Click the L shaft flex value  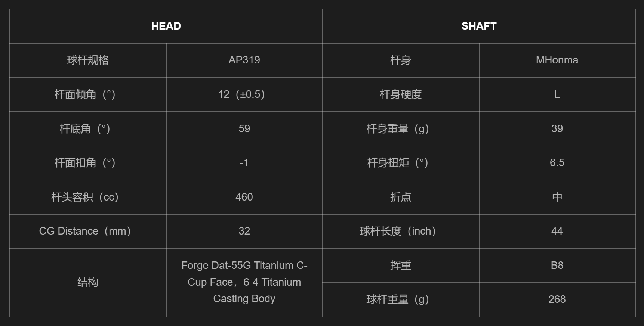[x=557, y=94]
